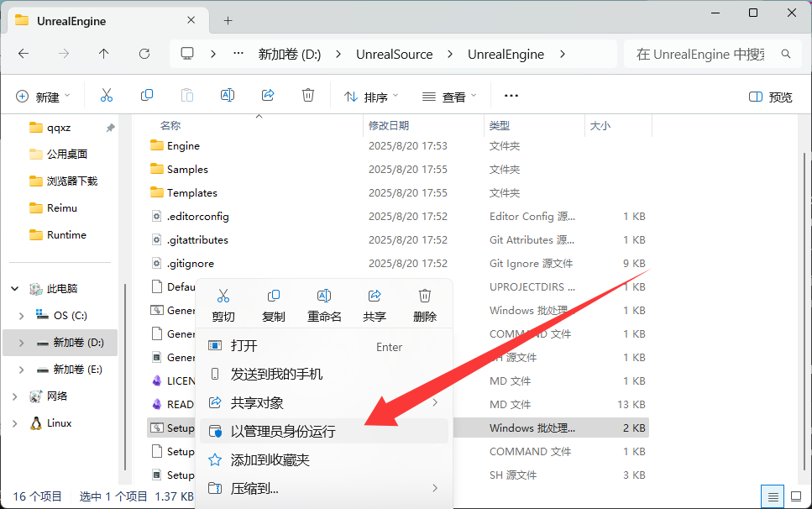812x509 pixels.
Task: Click the Paste clipboard icon in the toolbar
Action: (x=187, y=96)
